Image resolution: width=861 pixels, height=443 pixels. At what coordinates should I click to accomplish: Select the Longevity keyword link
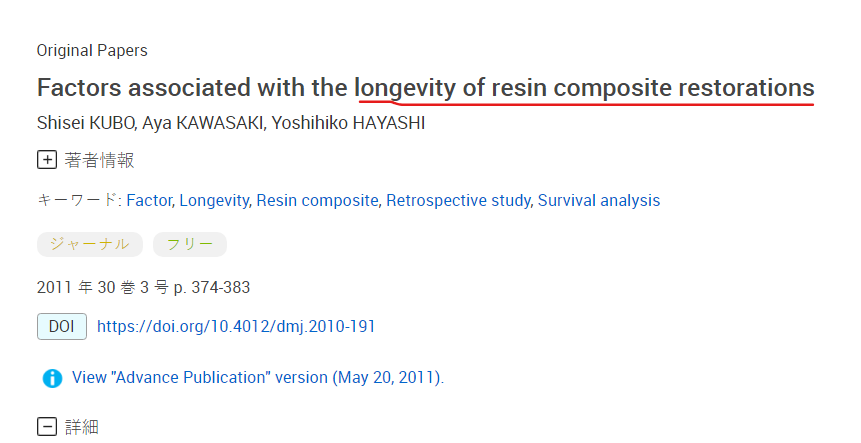(213, 200)
